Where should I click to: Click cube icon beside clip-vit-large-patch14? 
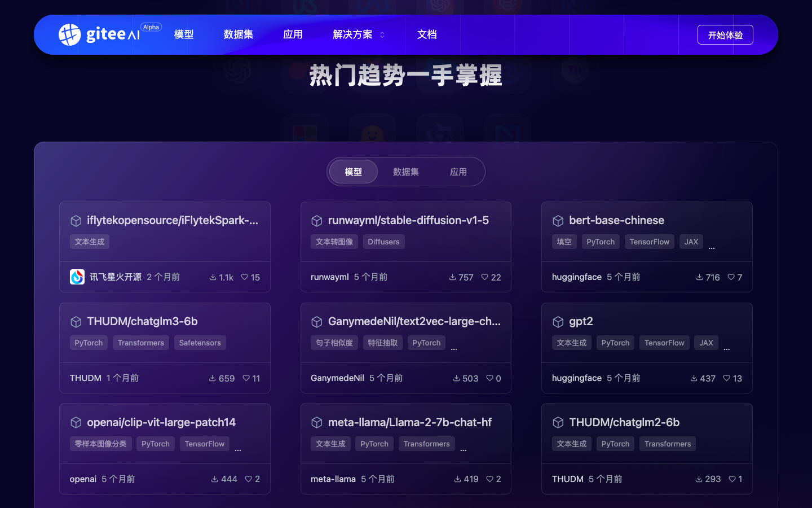point(76,423)
